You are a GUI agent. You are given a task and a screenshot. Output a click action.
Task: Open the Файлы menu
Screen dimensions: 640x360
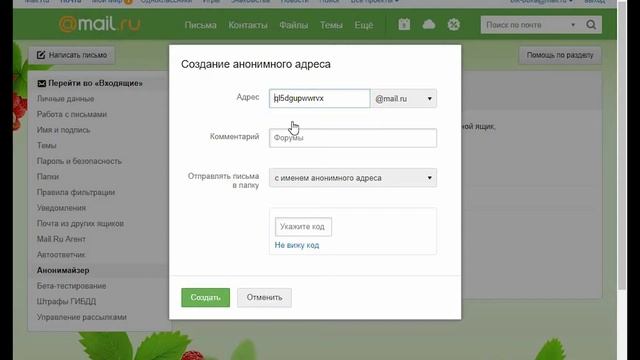coord(293,25)
